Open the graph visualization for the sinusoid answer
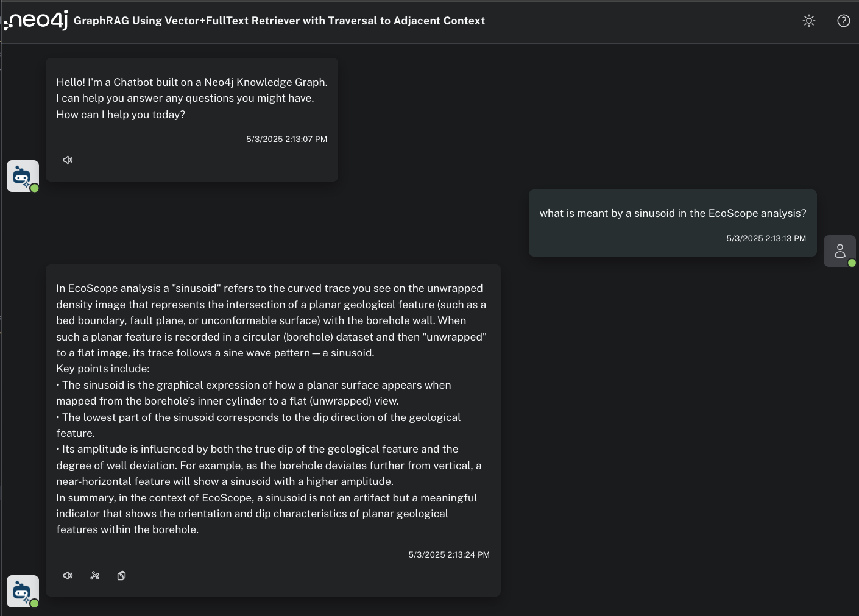This screenshot has height=616, width=859. [x=94, y=575]
